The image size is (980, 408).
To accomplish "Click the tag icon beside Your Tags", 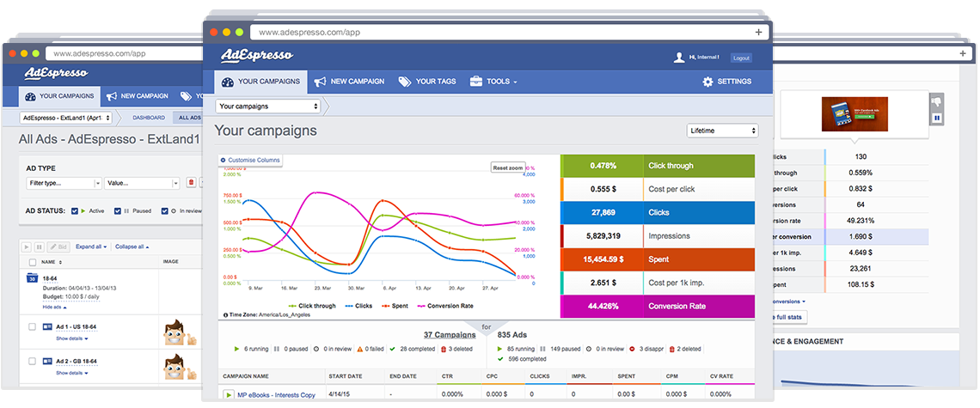I will tap(405, 82).
